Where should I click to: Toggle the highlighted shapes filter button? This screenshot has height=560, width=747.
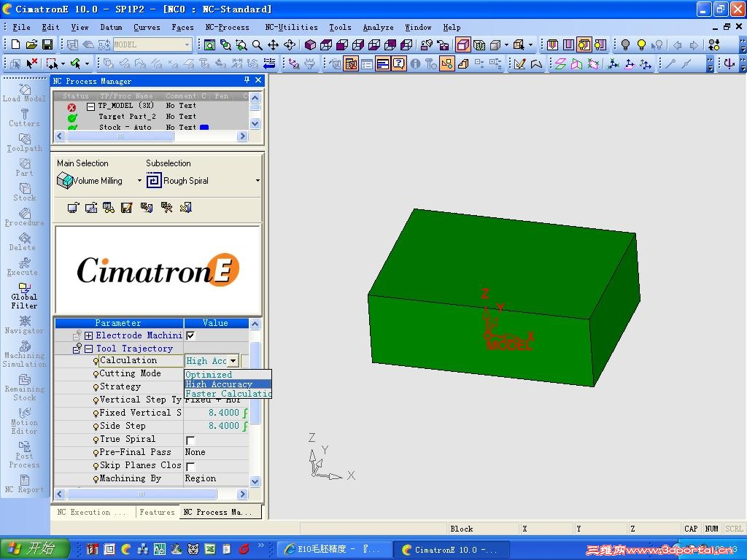pos(447,63)
